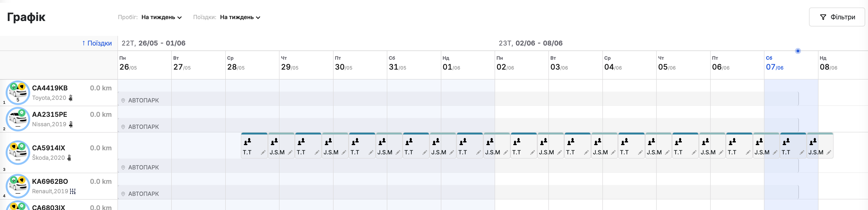Click the blue current-time marker dot
The width and height of the screenshot is (868, 210).
coord(798,51)
